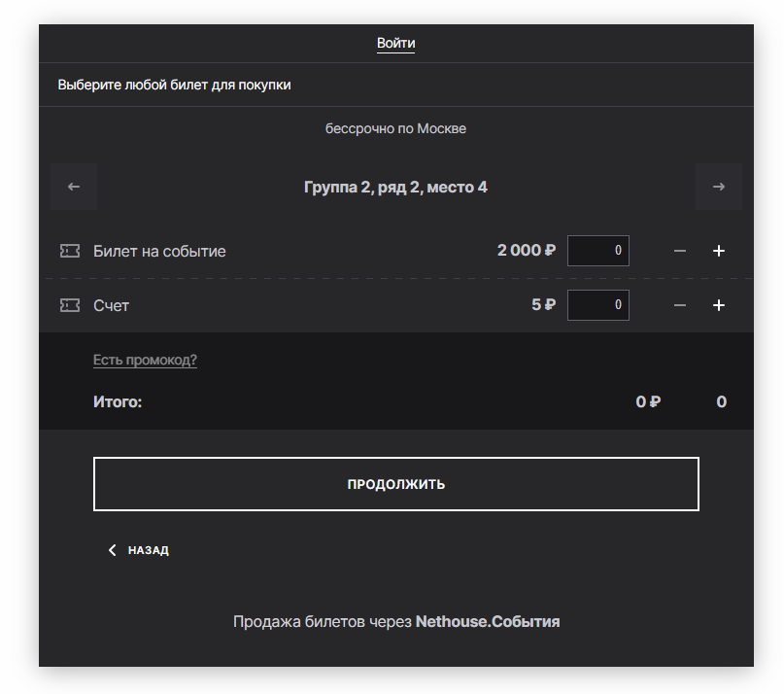Click the total amount 0 ₽
The width and height of the screenshot is (784, 694).
click(648, 401)
